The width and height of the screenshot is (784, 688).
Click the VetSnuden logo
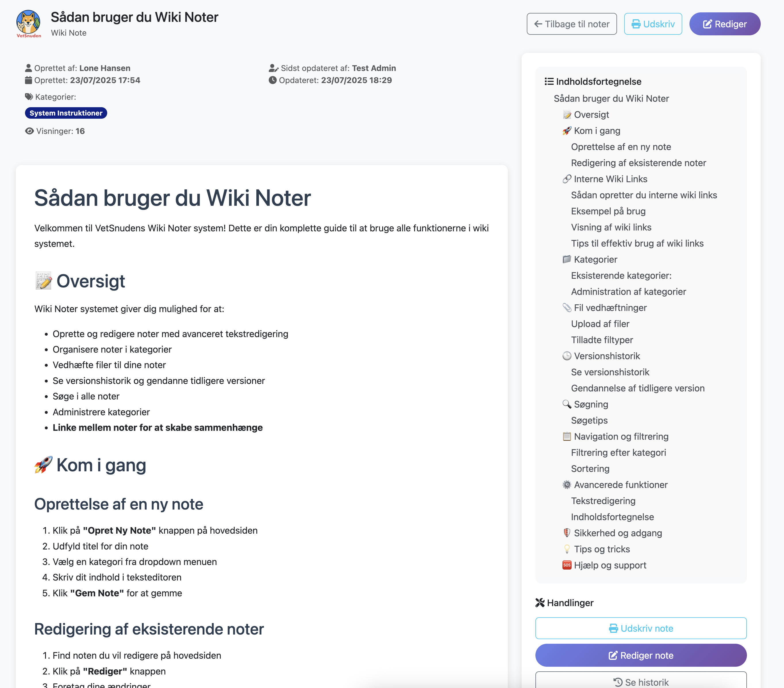pos(28,23)
